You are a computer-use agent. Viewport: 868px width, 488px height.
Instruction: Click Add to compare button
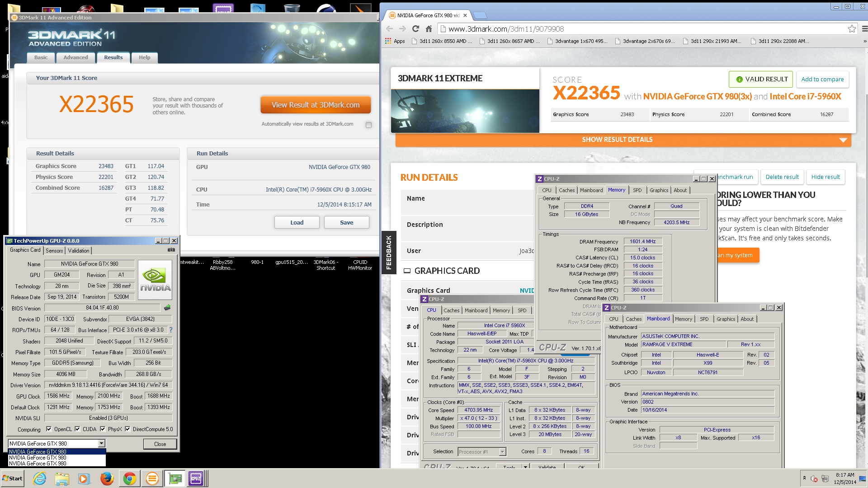tap(822, 80)
